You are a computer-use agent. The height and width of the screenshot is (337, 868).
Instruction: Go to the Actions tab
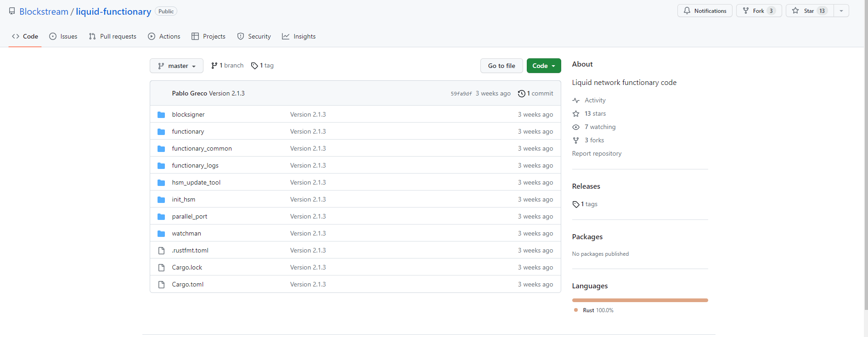coord(164,36)
